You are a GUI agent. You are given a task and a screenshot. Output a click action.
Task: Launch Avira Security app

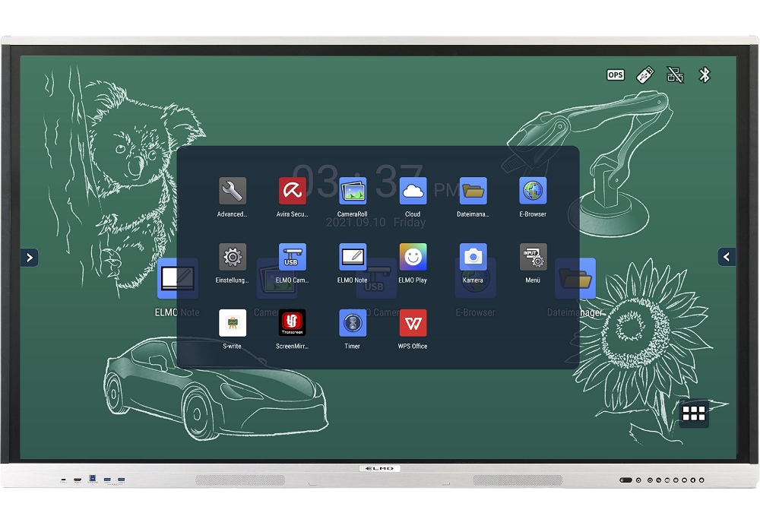[x=293, y=191]
